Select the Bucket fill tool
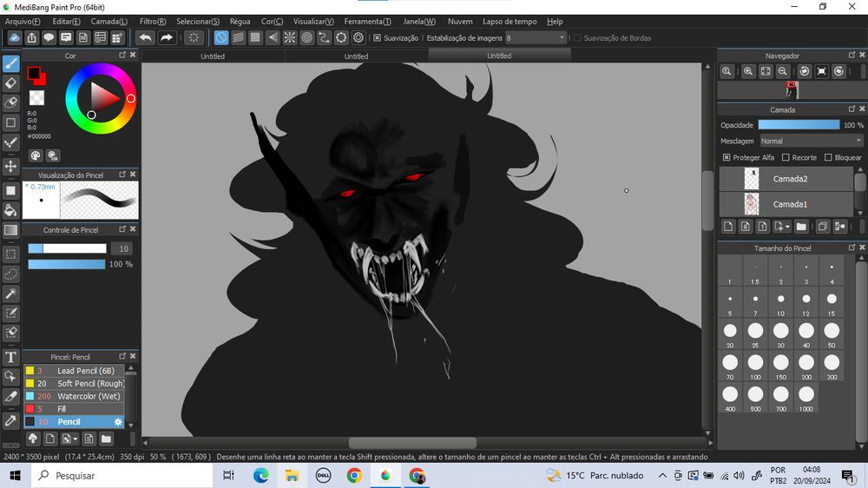Screen dimensions: 868x488 pyautogui.click(x=11, y=210)
